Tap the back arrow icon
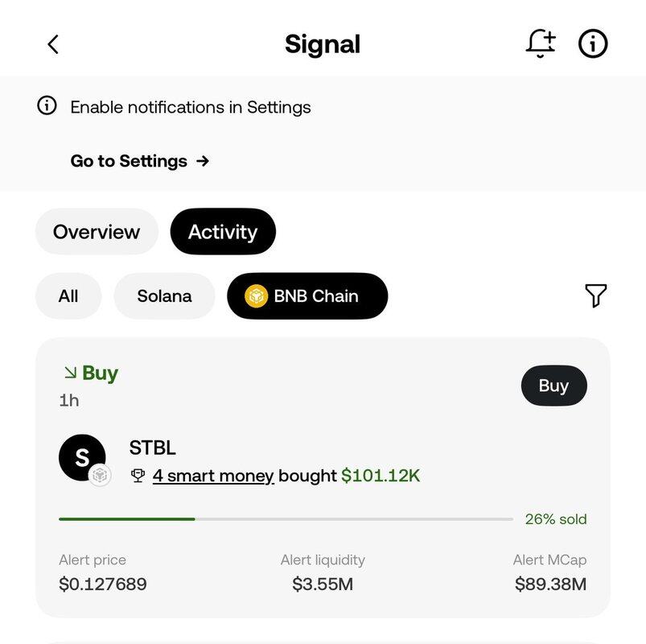 (53, 44)
